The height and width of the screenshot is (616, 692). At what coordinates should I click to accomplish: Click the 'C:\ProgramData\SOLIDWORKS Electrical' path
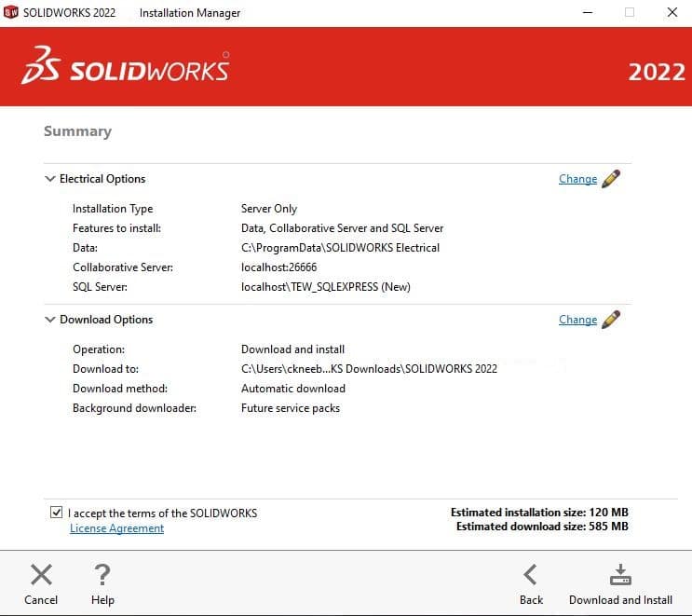pos(340,248)
